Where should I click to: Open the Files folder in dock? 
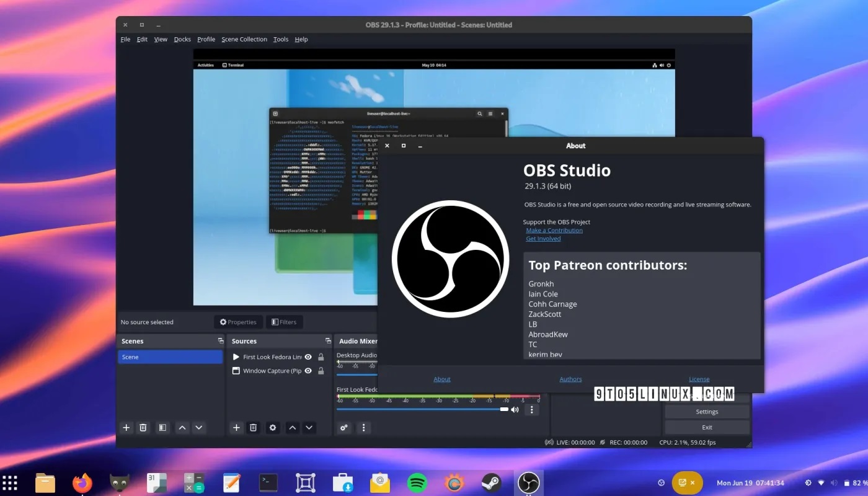pos(45,482)
